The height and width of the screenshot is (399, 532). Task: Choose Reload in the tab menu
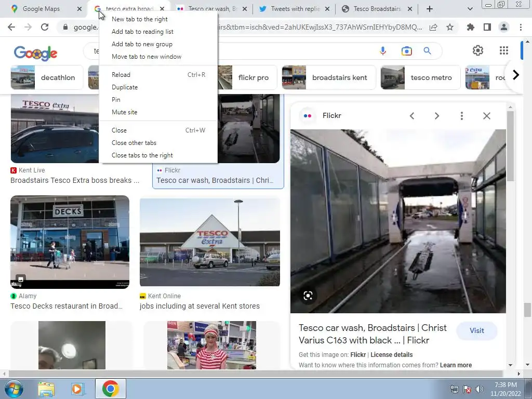(158, 75)
